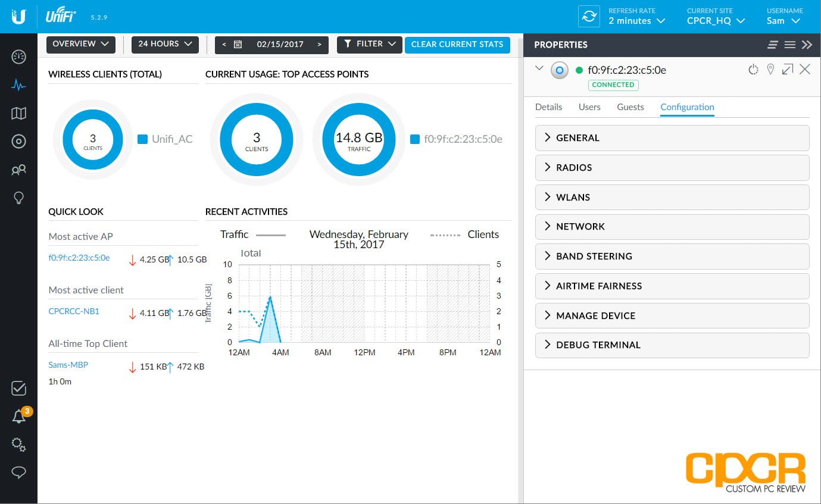This screenshot has height=504, width=821.
Task: Go to next date with right arrow
Action: click(x=319, y=44)
